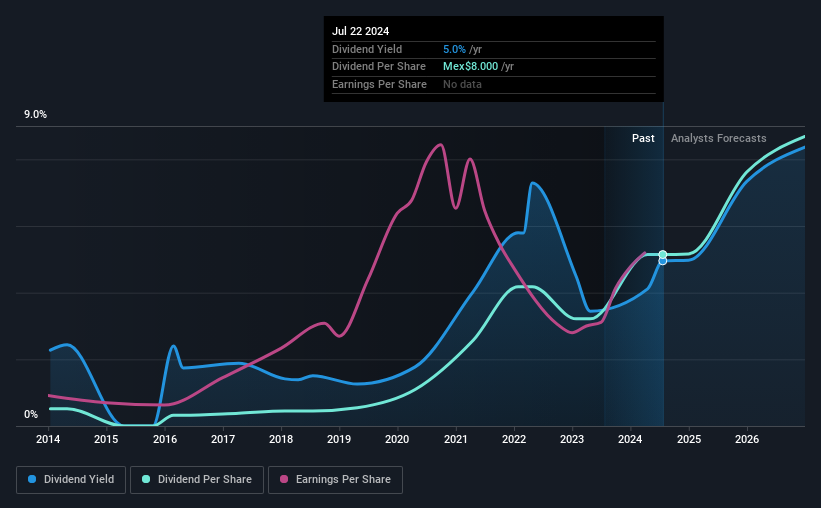Click the blue Dividend Yield data point marker
This screenshot has height=508, width=821.
[663, 261]
